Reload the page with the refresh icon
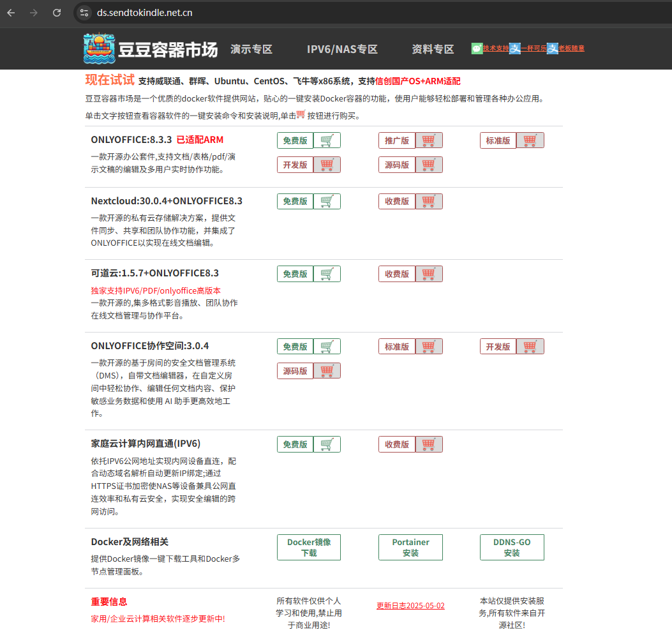The height and width of the screenshot is (630, 672). point(57,13)
